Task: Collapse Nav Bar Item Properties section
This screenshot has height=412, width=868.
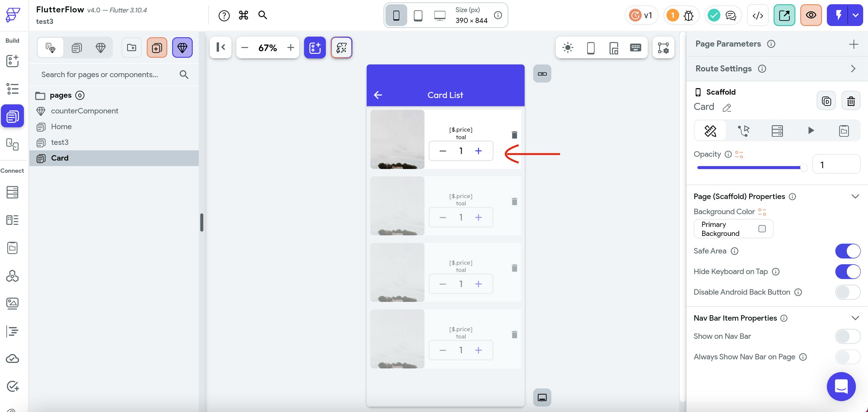Action: (x=855, y=318)
